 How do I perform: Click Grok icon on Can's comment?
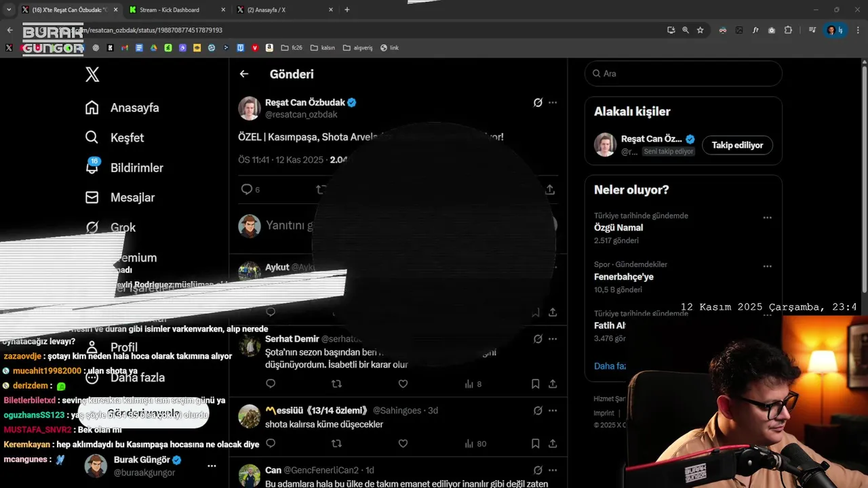pos(537,470)
